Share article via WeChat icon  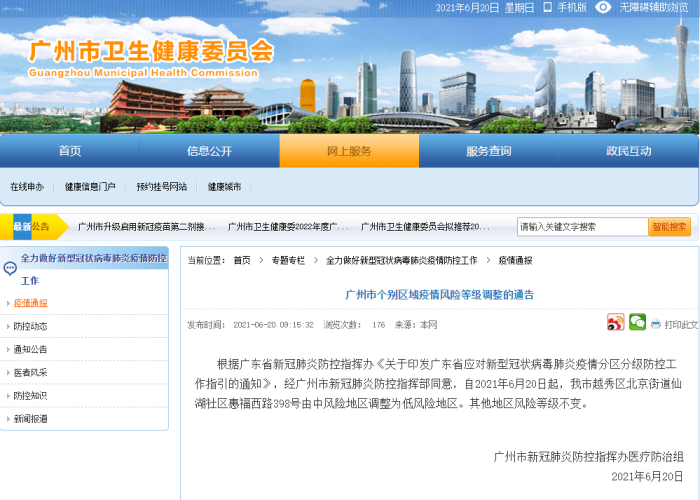point(637,322)
